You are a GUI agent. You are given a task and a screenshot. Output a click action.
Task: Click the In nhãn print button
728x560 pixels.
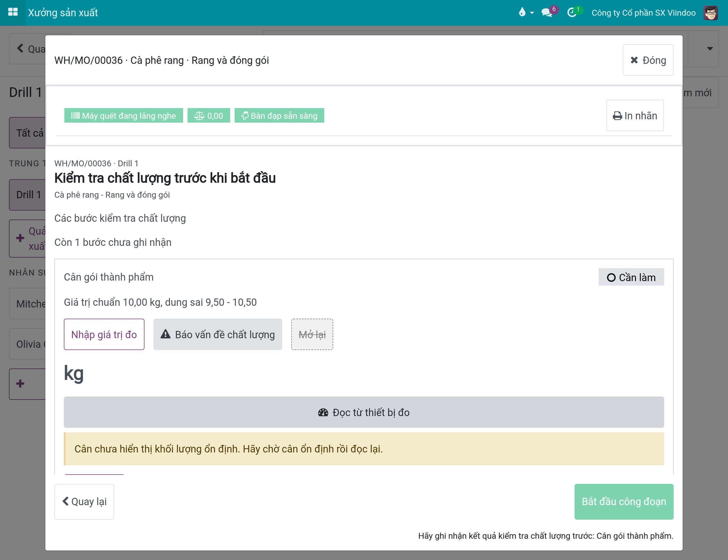click(x=635, y=115)
